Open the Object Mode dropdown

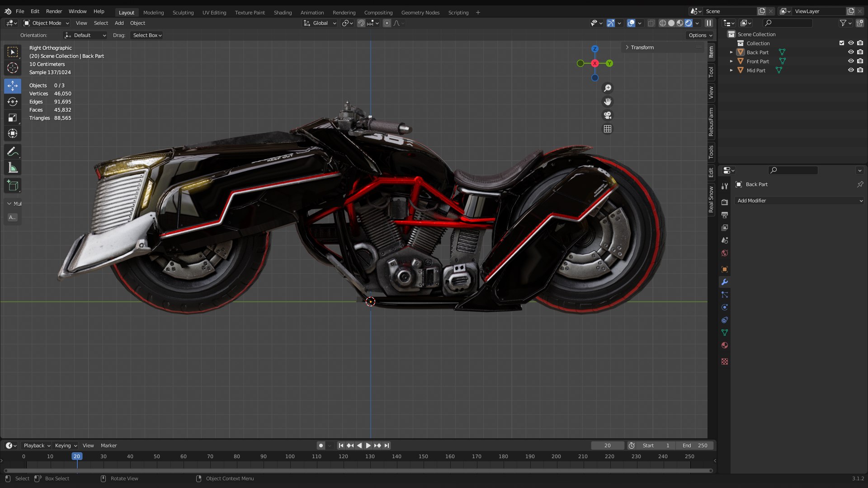click(46, 23)
